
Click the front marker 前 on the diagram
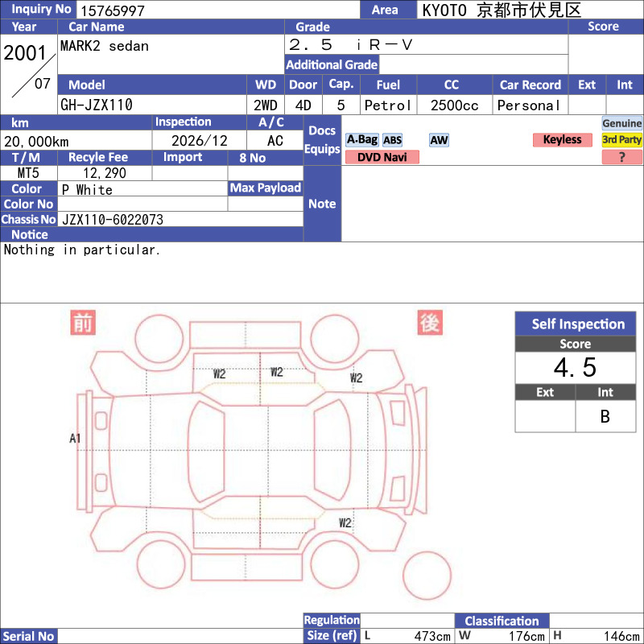pyautogui.click(x=83, y=323)
